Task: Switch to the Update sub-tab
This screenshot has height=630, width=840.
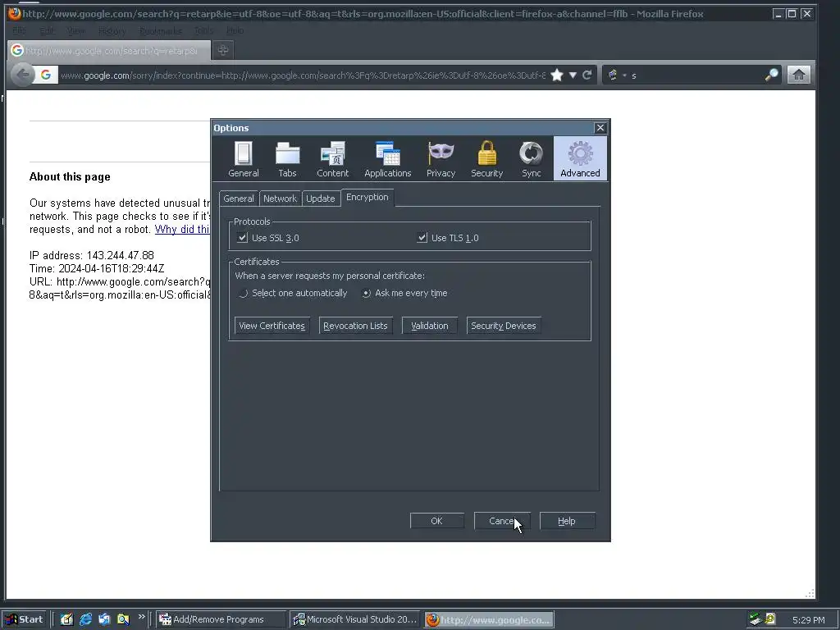Action: tap(321, 199)
